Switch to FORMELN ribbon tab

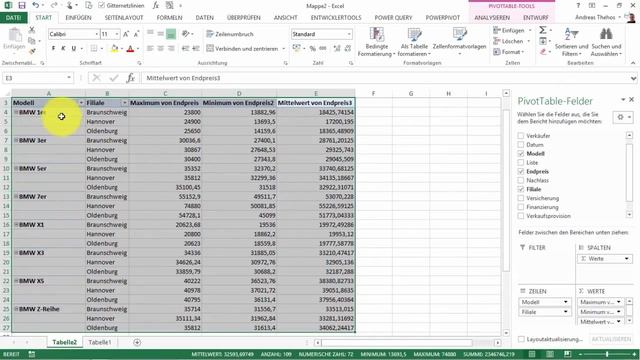[x=169, y=18]
